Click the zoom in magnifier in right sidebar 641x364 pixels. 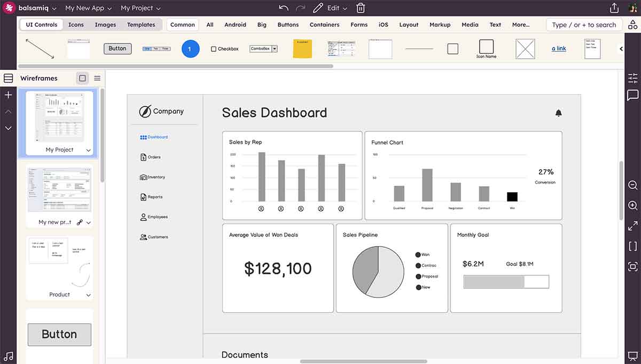coord(632,205)
